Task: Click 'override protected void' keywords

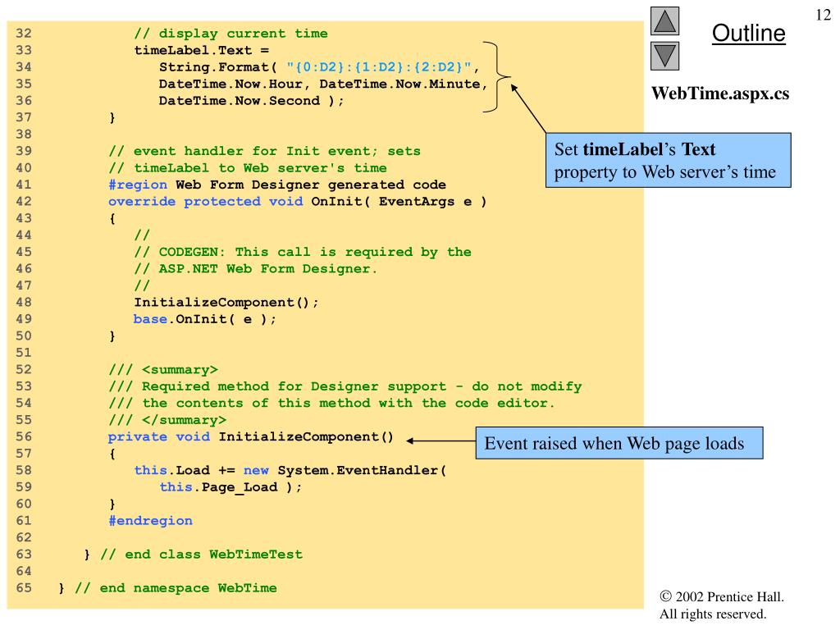Action: point(205,202)
